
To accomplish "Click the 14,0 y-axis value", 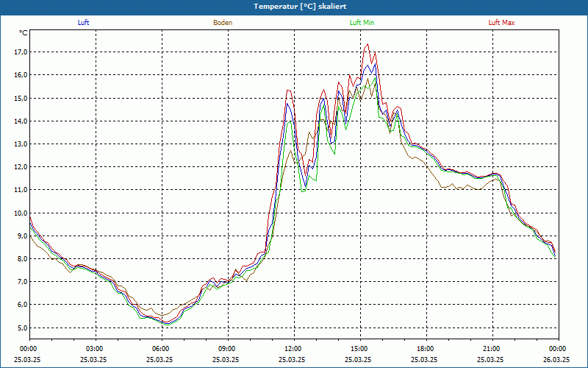I will pos(21,121).
